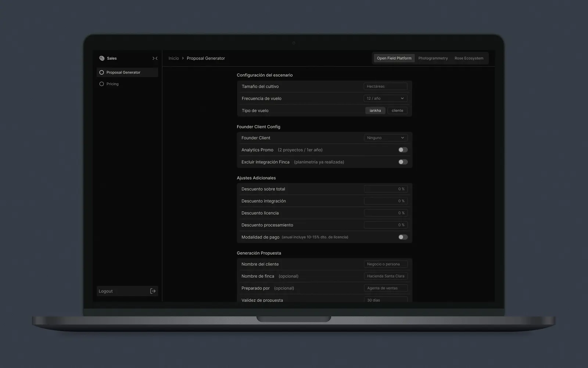The image size is (588, 368).
Task: Go to Inicio via the breadcrumb
Action: pos(173,58)
